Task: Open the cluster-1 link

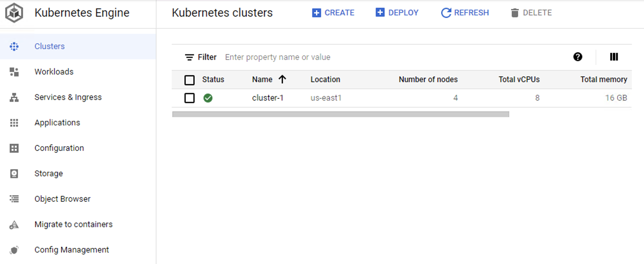Action: [268, 98]
